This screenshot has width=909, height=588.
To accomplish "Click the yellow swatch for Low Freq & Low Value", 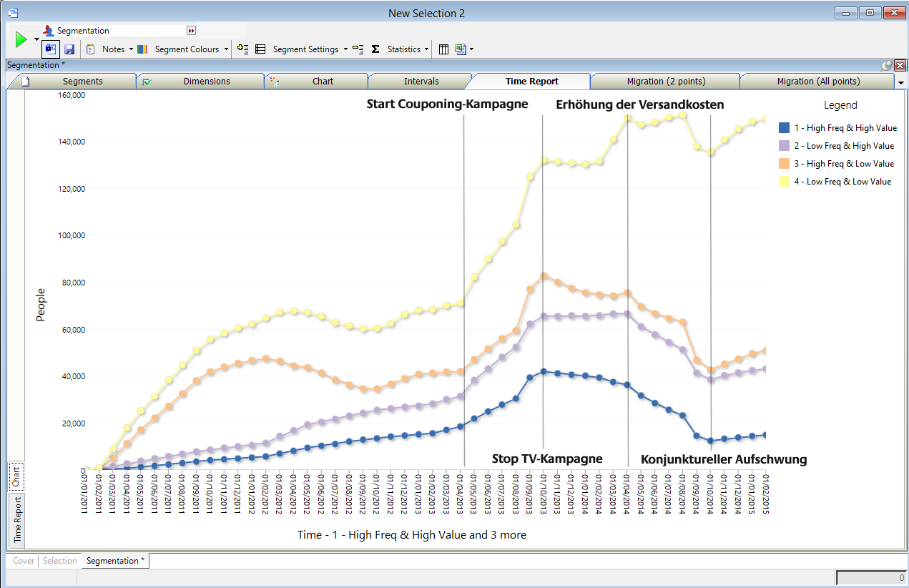I will coord(784,182).
